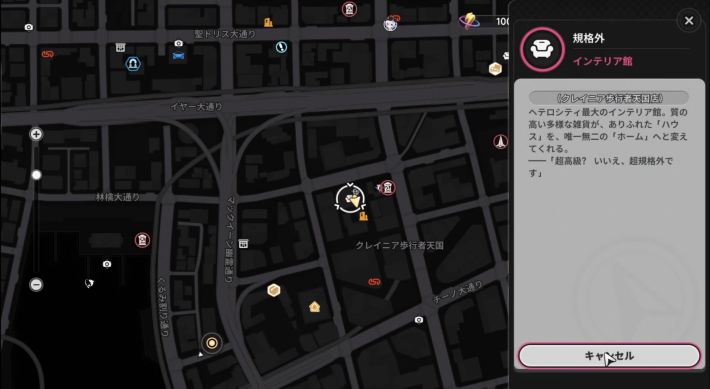Click the 規格外 store name heading
The width and height of the screenshot is (710, 389).
[588, 38]
